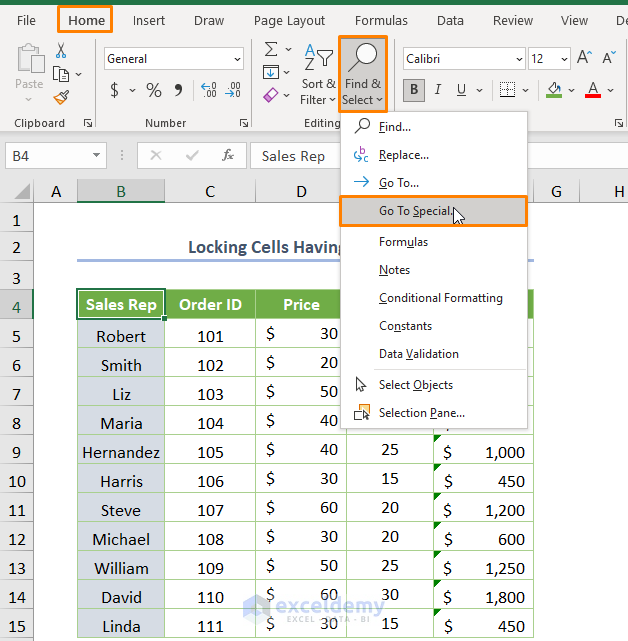The width and height of the screenshot is (628, 641).
Task: Click the Format Painter brush icon
Action: coord(61,97)
